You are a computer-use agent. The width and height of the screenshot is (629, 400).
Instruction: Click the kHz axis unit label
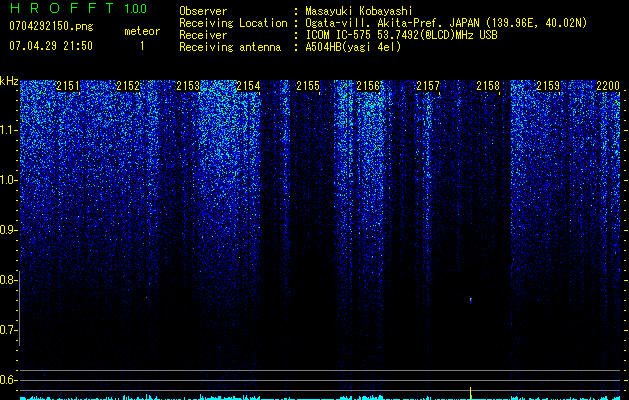point(9,81)
